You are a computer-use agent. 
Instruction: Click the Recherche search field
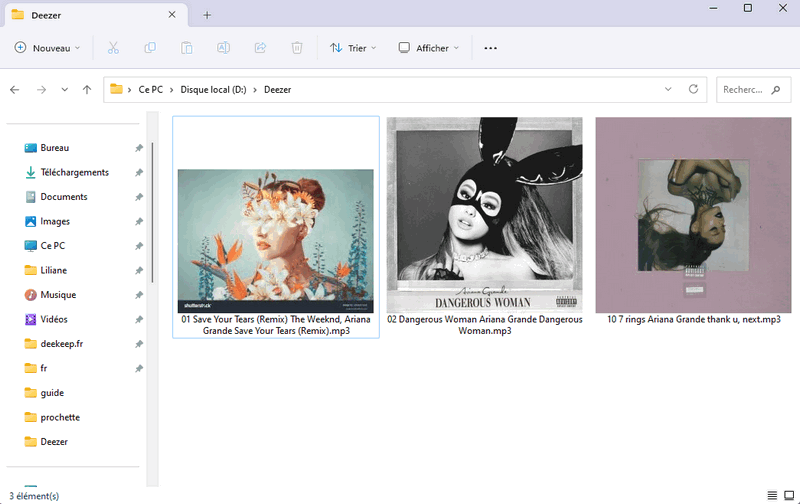tap(754, 90)
